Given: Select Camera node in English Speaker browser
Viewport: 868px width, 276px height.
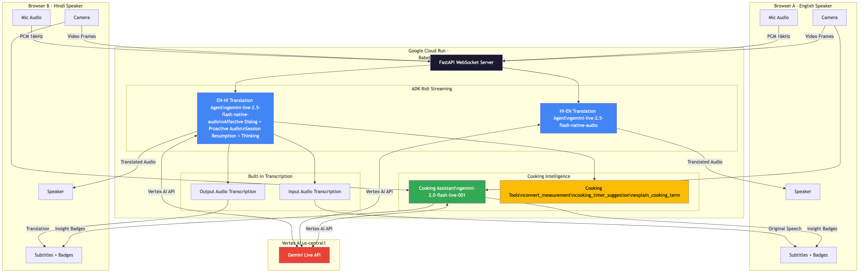Looking at the screenshot, I should pyautogui.click(x=829, y=17).
